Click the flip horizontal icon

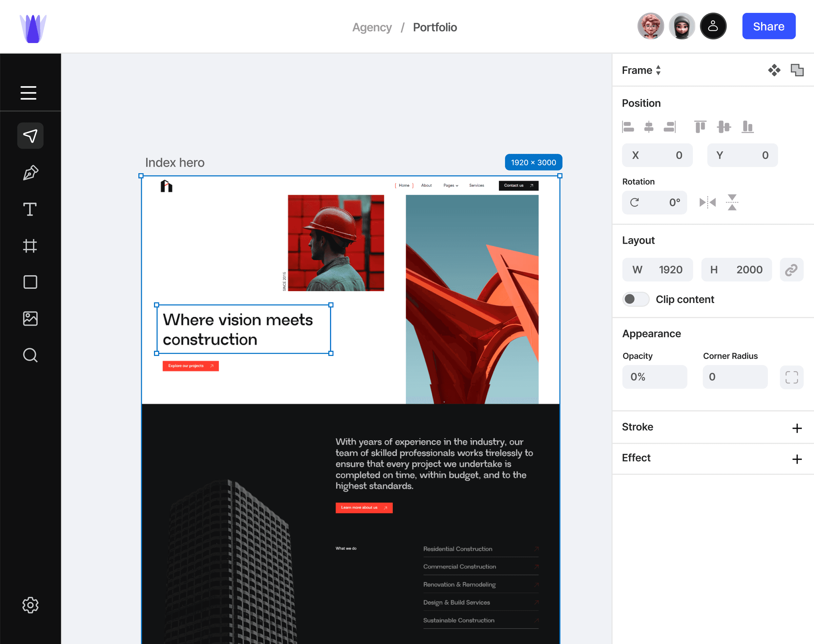click(707, 202)
